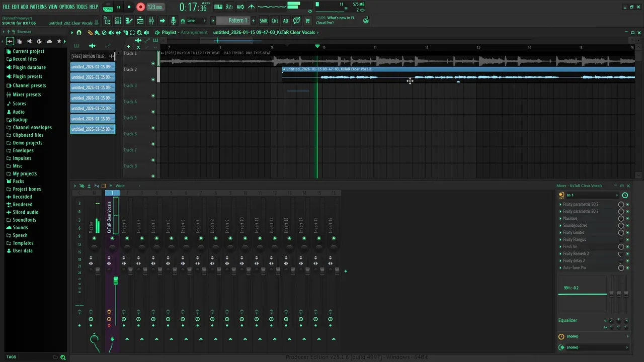The width and height of the screenshot is (644, 362).
Task: Click the Alt key button
Action: coord(286,21)
